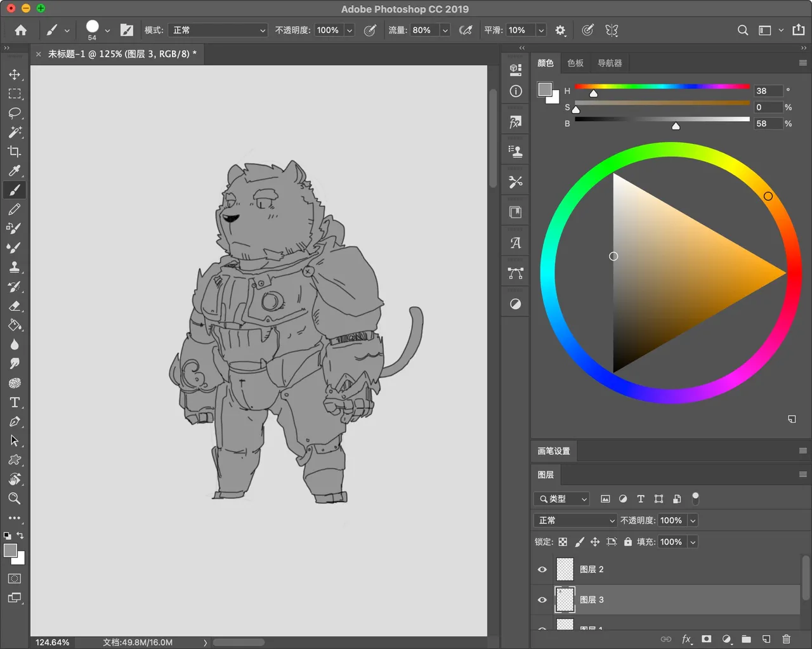The width and height of the screenshot is (812, 649).
Task: Open the 画笔设置 panel
Action: click(x=554, y=451)
